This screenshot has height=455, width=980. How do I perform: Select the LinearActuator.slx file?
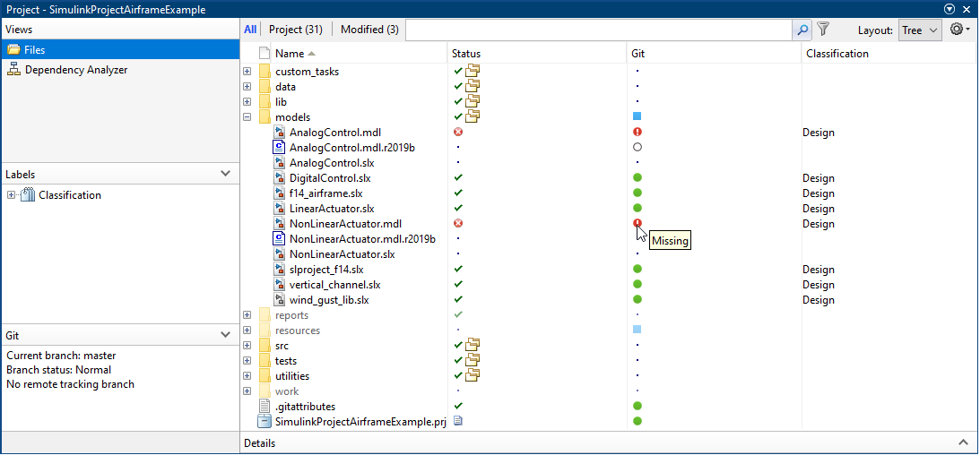pyautogui.click(x=332, y=209)
